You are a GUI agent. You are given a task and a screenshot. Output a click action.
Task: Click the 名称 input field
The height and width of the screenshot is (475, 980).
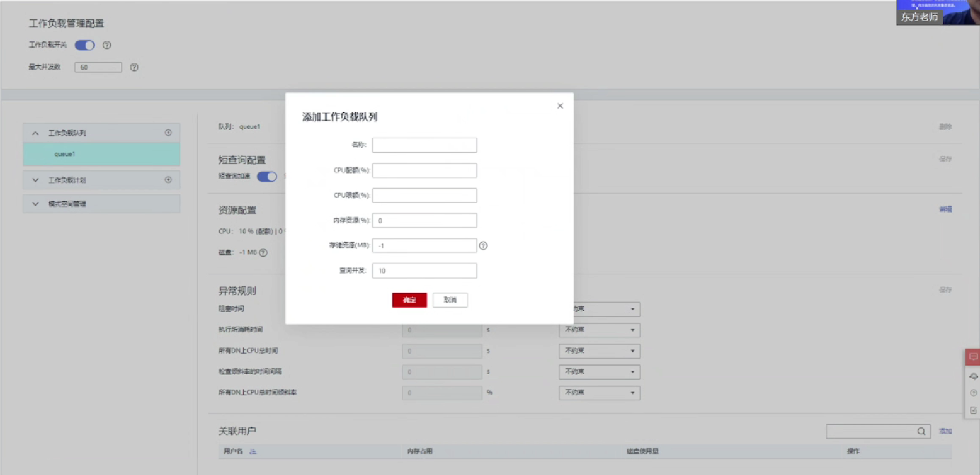click(x=424, y=145)
